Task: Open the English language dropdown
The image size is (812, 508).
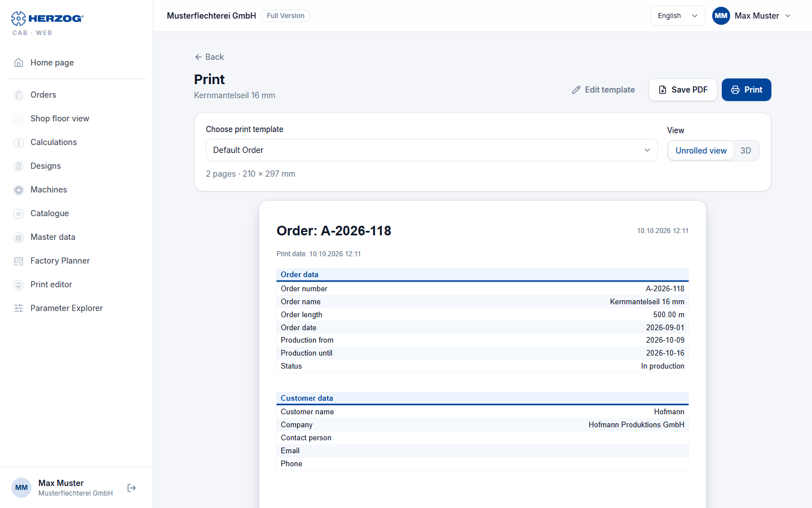Action: coord(678,16)
